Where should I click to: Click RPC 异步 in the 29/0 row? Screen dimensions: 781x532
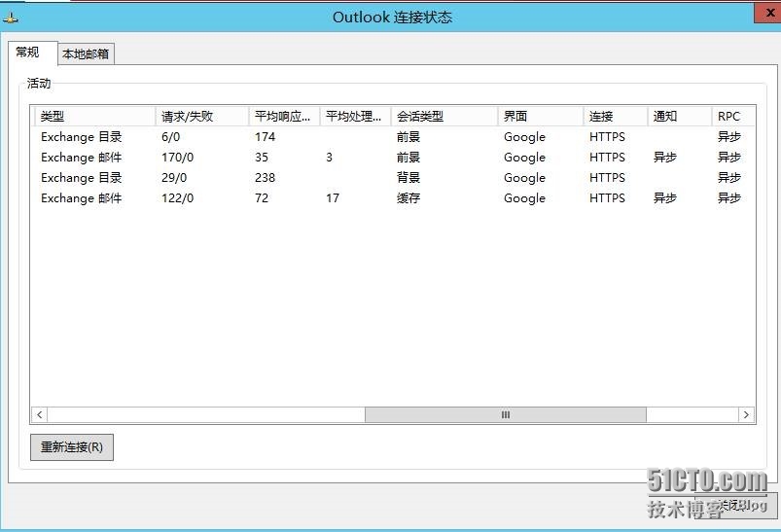(x=729, y=178)
